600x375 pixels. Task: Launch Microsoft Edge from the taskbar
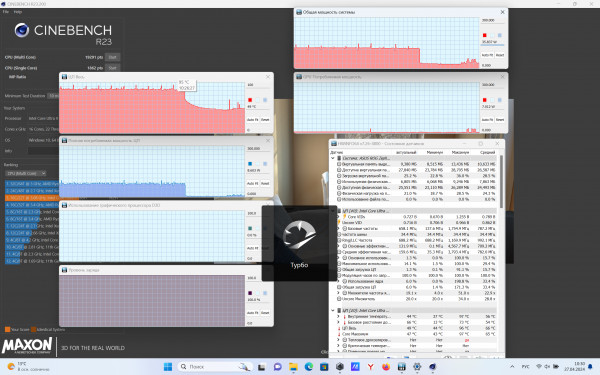(309, 367)
